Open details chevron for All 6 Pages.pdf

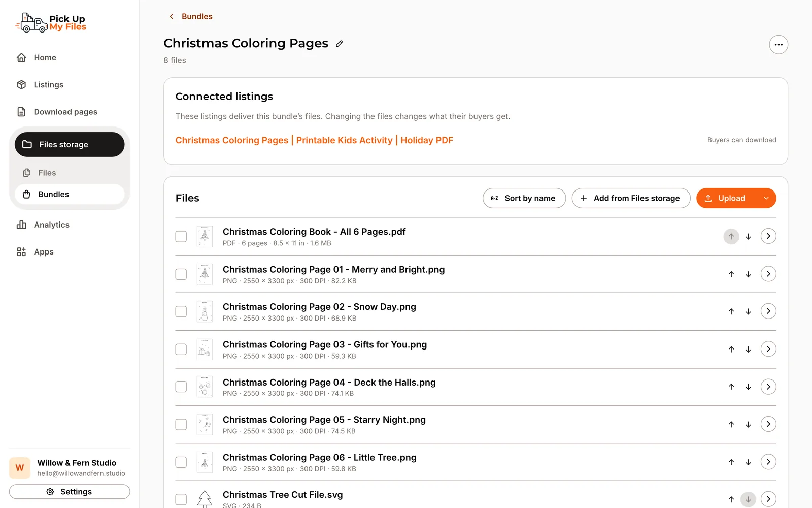pos(768,236)
